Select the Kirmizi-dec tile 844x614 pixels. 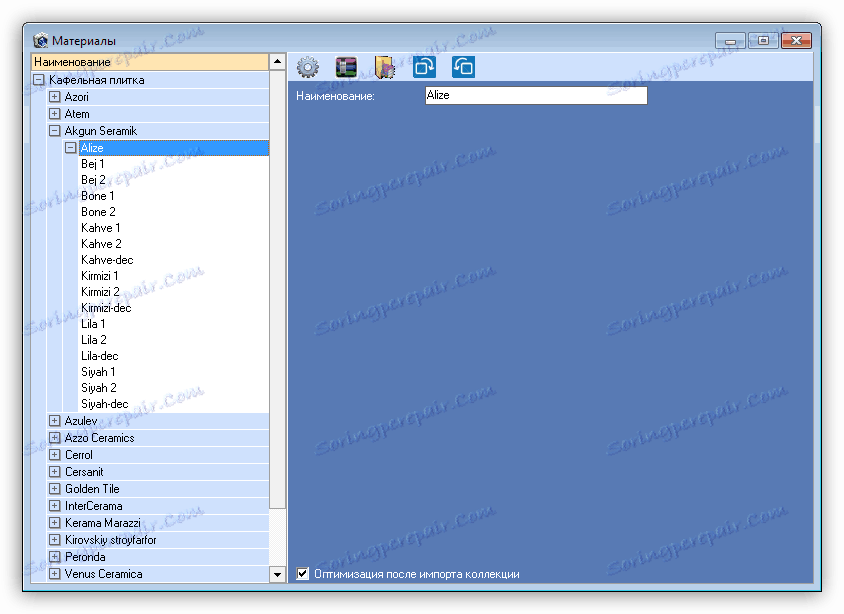click(x=106, y=308)
